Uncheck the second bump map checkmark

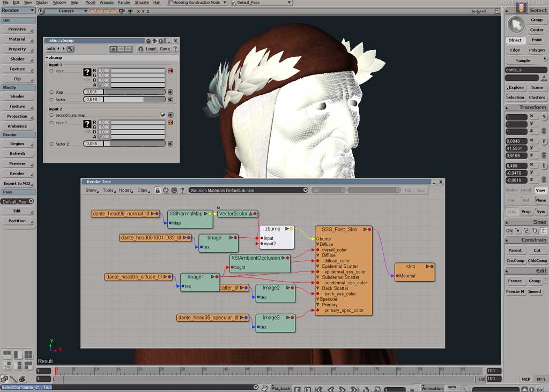click(x=163, y=115)
